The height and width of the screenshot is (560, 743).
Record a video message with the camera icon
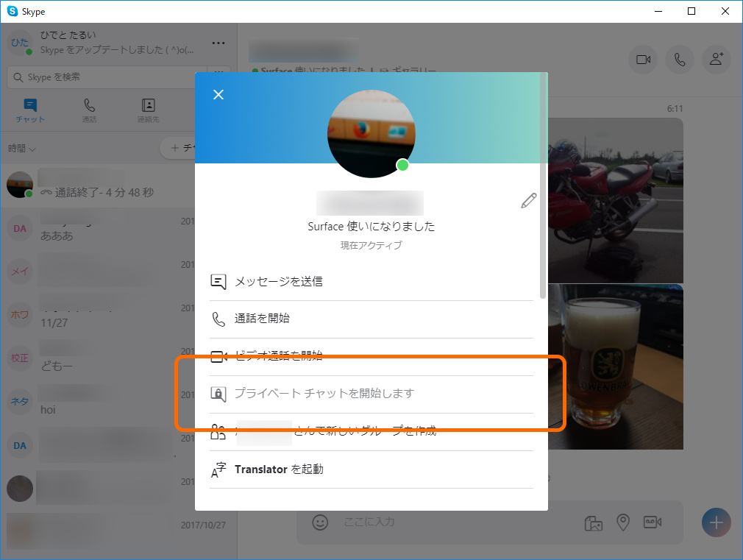tap(652, 522)
